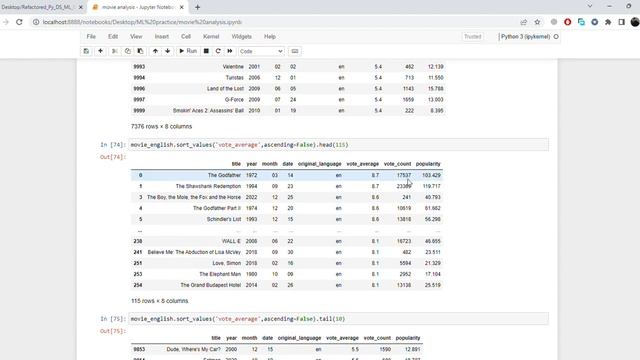
Task: Click The Shawshank Redemption title cell
Action: click(208, 186)
